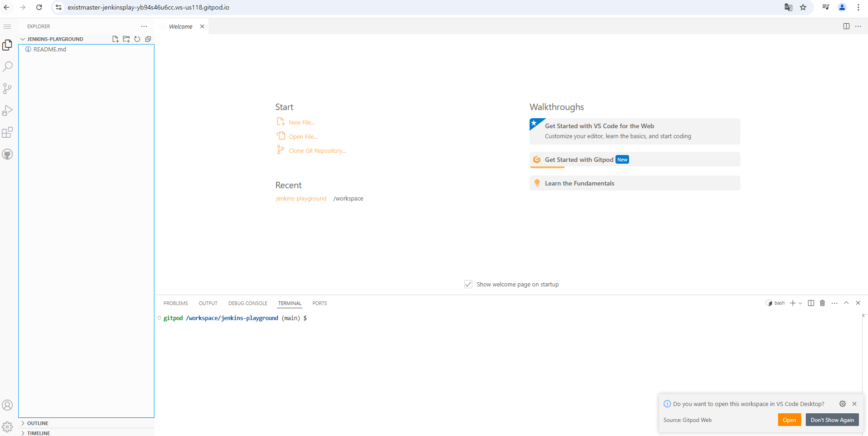Open the Accounts menu icon

pyautogui.click(x=7, y=405)
